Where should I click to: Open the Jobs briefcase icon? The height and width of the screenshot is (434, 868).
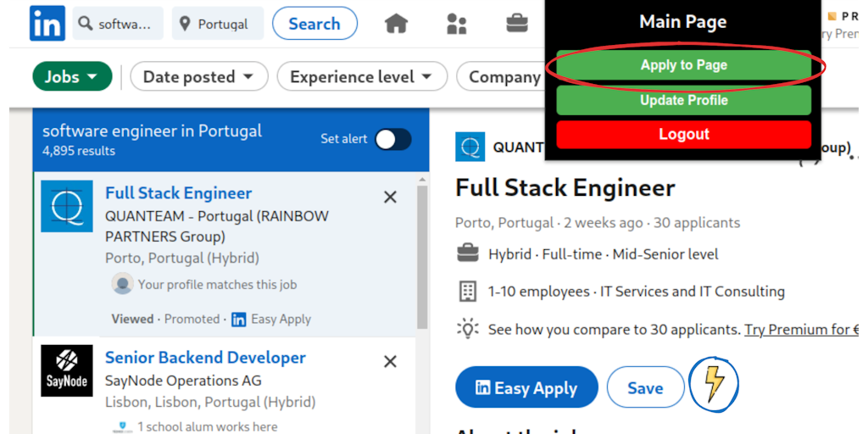[x=517, y=24]
